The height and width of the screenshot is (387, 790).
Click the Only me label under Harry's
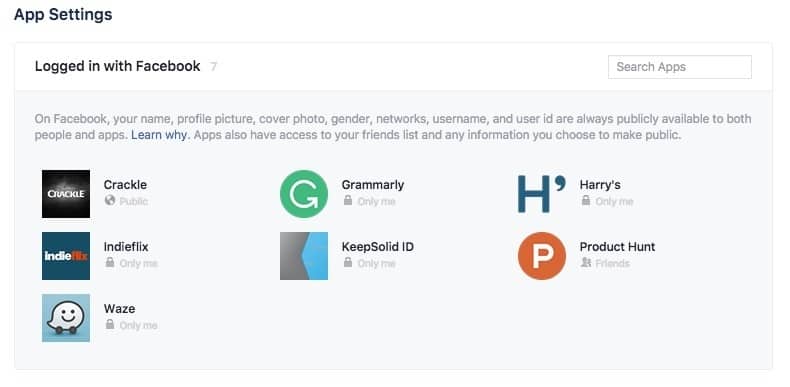tap(614, 202)
